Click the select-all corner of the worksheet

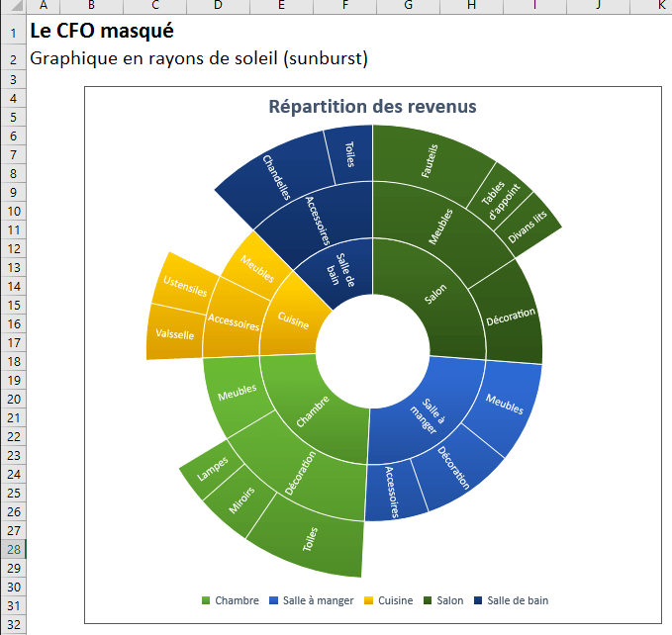coord(13,6)
